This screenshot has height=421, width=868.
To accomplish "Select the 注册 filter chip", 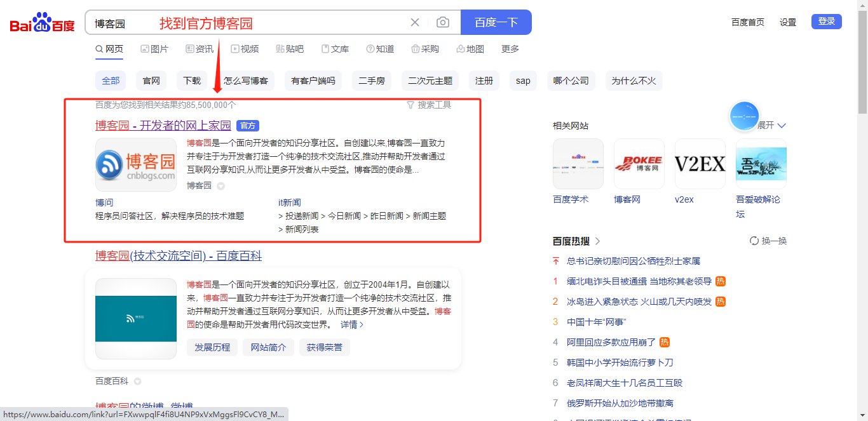I will click(484, 81).
